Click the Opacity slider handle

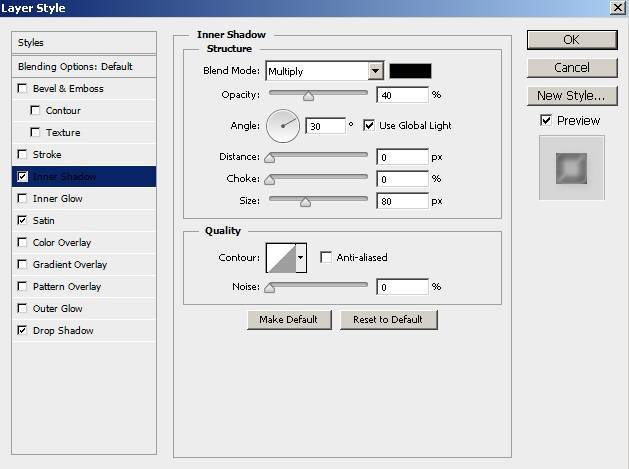click(308, 96)
